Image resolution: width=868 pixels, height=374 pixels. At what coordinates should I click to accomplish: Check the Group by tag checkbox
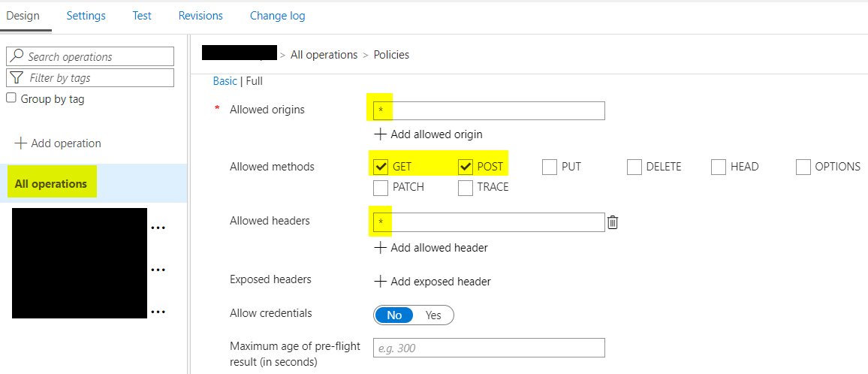[11, 98]
